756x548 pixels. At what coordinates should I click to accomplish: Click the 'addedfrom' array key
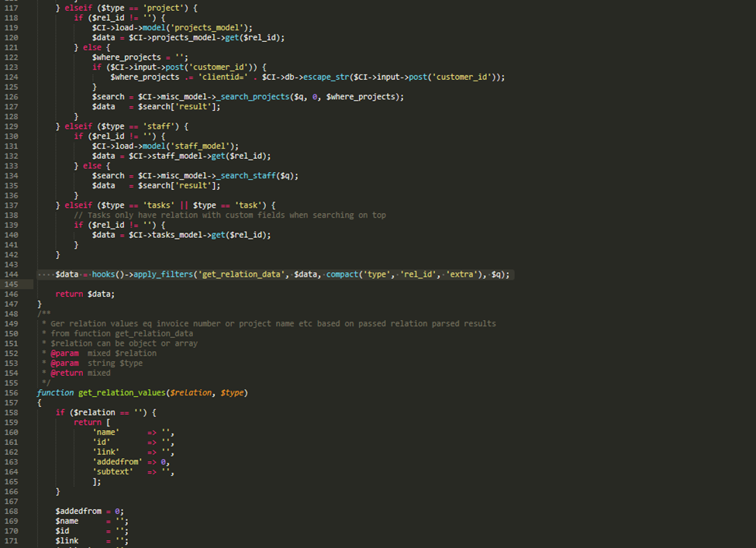[116, 461]
